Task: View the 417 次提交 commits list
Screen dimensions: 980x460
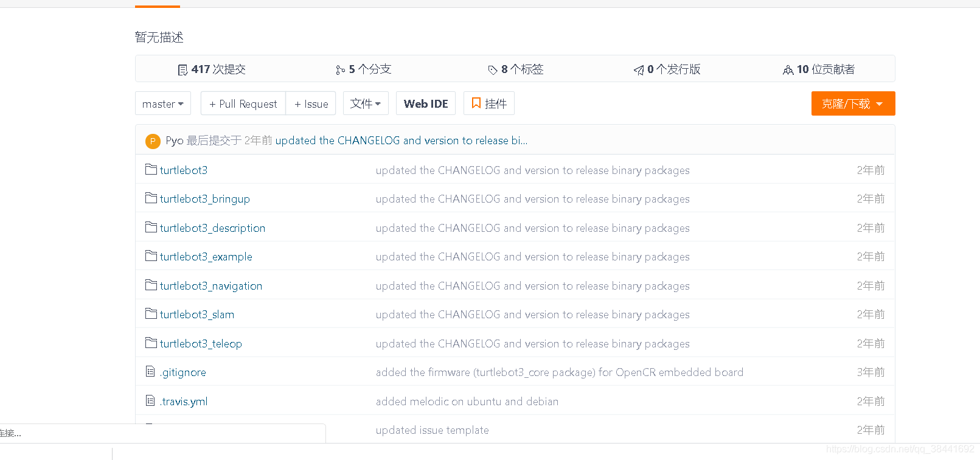Action: pos(212,69)
